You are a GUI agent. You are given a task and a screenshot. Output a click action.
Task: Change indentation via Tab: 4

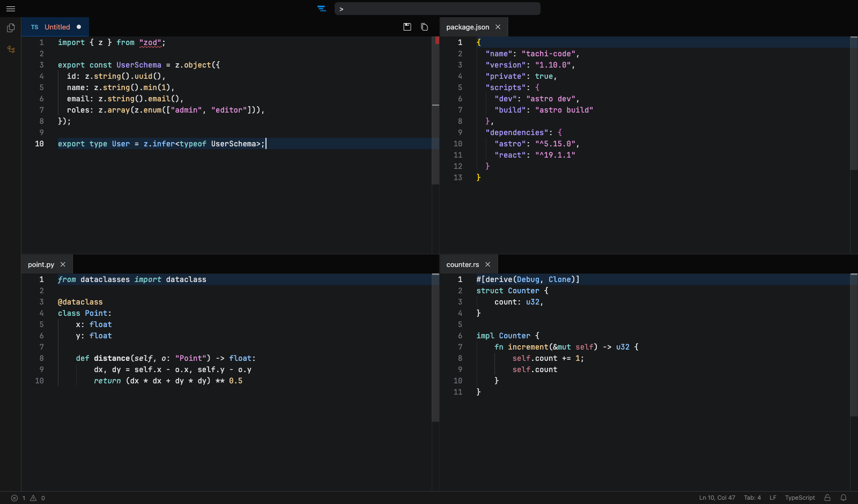752,498
